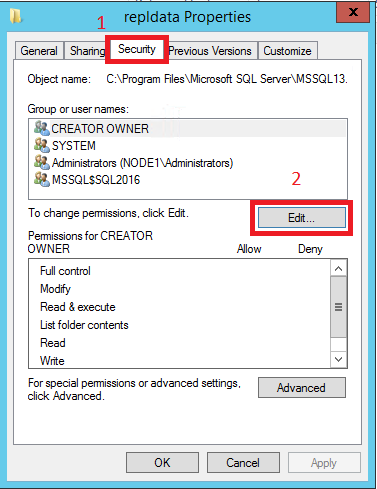Click the Write permission row

tap(180, 361)
